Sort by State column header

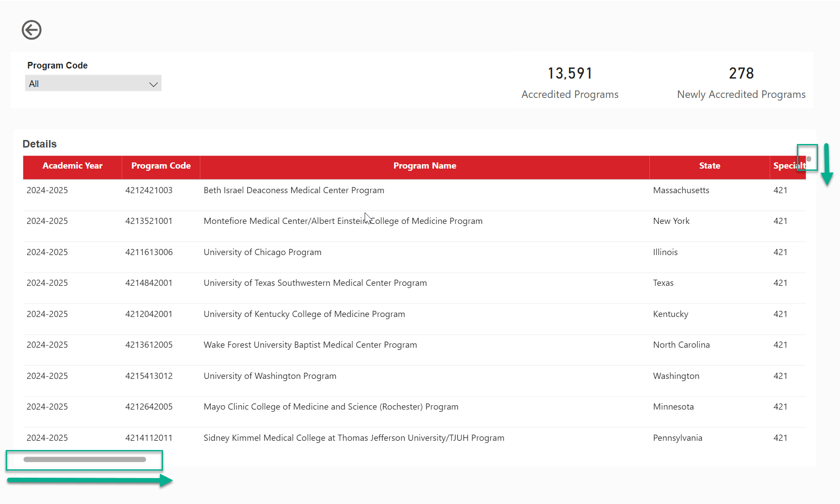point(710,166)
